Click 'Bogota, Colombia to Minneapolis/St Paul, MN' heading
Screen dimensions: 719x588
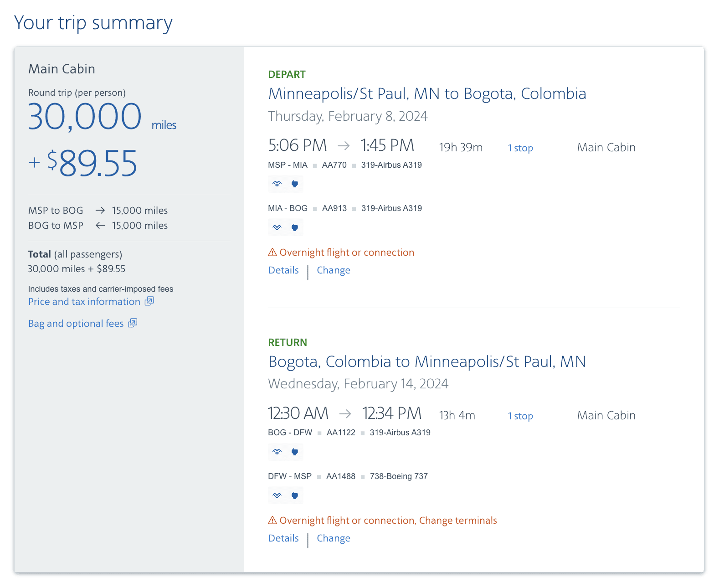click(x=427, y=362)
